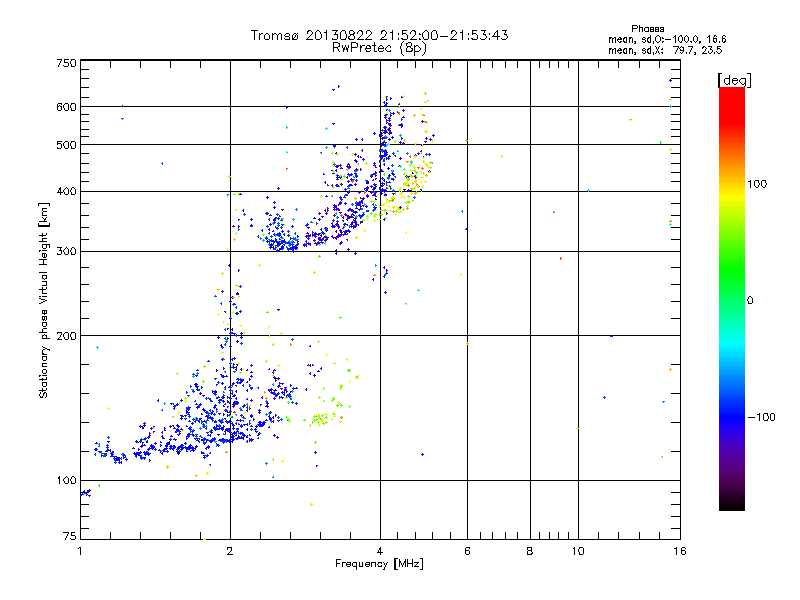Click the y-axis label "750"
The image size is (800, 600).
(x=66, y=63)
